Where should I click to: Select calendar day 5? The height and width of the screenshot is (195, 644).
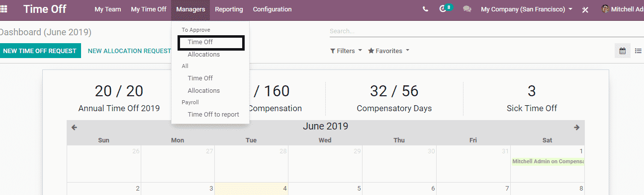[326, 189]
